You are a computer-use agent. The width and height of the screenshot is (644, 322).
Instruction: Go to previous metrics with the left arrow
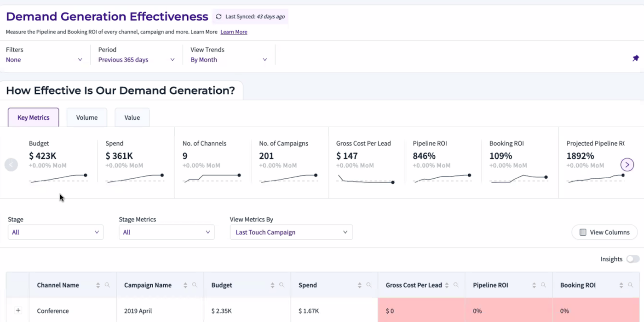click(x=11, y=164)
